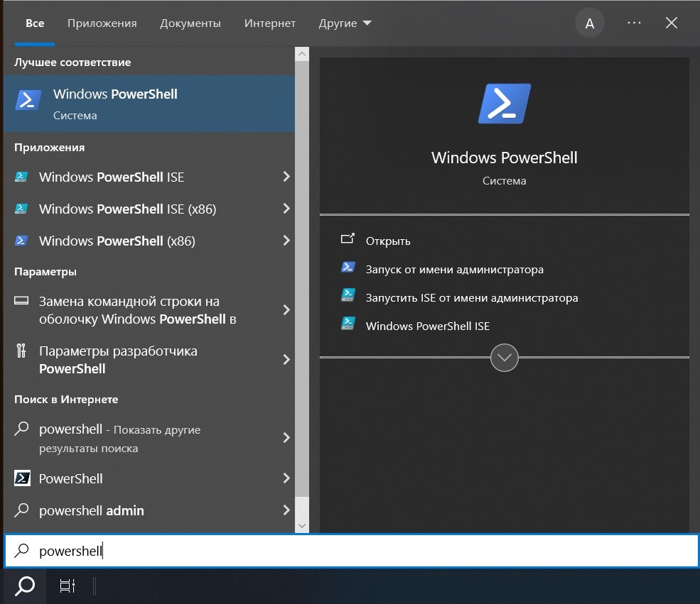This screenshot has height=604, width=700.
Task: Select the PowerShell web result
Action: tap(149, 478)
